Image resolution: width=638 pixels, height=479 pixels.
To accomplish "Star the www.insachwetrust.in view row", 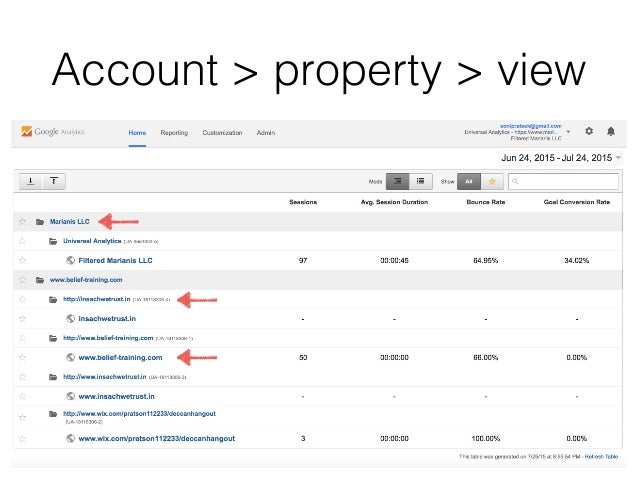I will [22, 396].
